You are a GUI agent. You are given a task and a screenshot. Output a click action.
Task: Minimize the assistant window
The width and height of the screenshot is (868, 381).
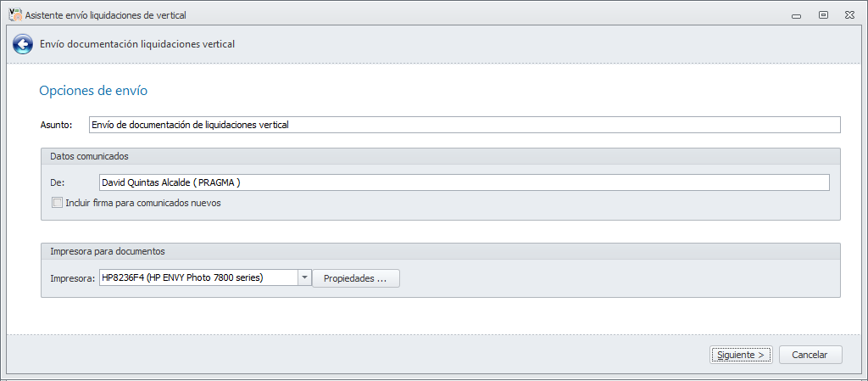pyautogui.click(x=796, y=14)
